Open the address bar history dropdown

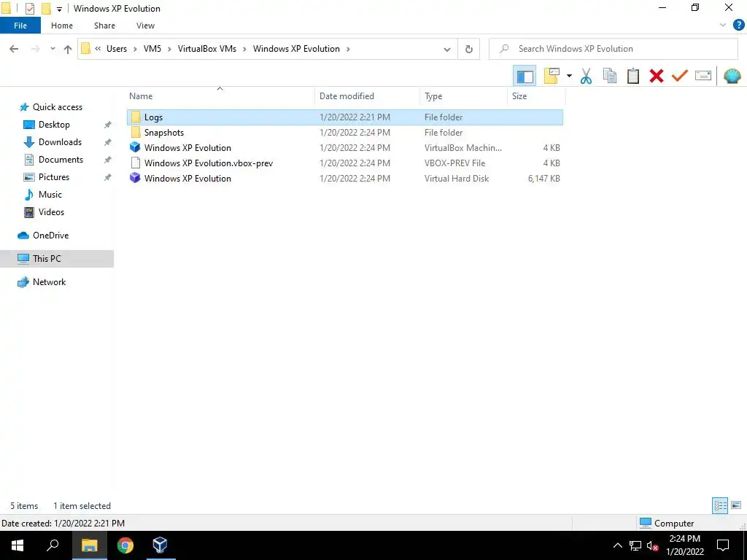447,49
